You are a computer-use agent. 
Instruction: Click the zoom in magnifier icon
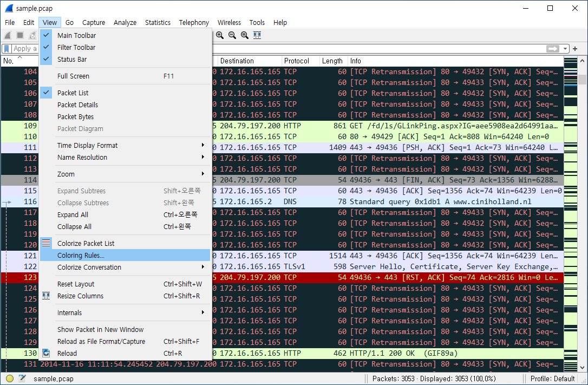point(220,35)
